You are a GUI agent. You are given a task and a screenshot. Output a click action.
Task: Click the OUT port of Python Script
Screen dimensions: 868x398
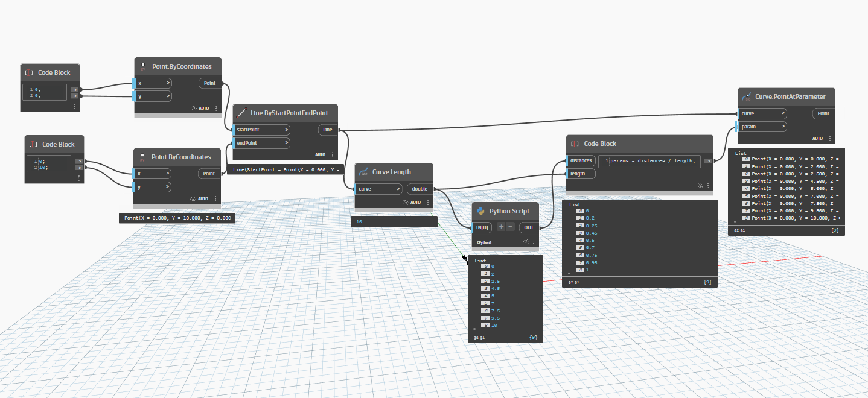click(x=529, y=227)
